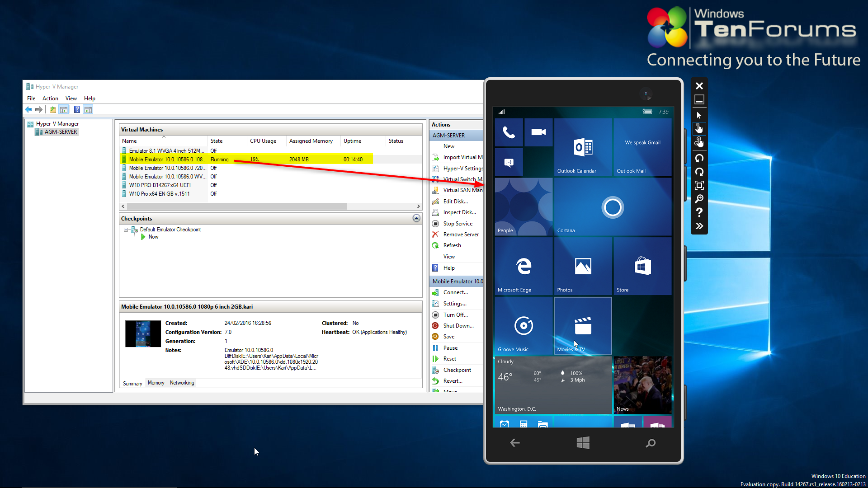The image size is (868, 488).
Task: Open Outlook Calendar tile
Action: (583, 147)
